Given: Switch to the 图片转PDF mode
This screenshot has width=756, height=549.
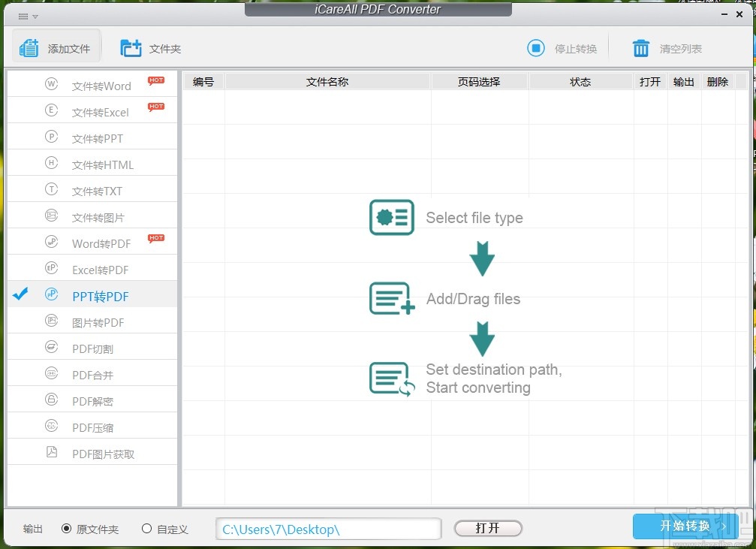Looking at the screenshot, I should tap(98, 321).
